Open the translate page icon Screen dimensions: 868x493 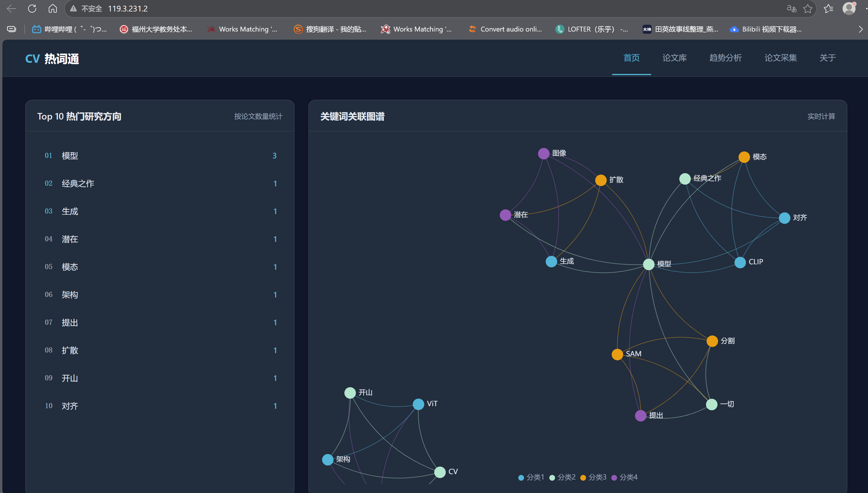pos(791,9)
